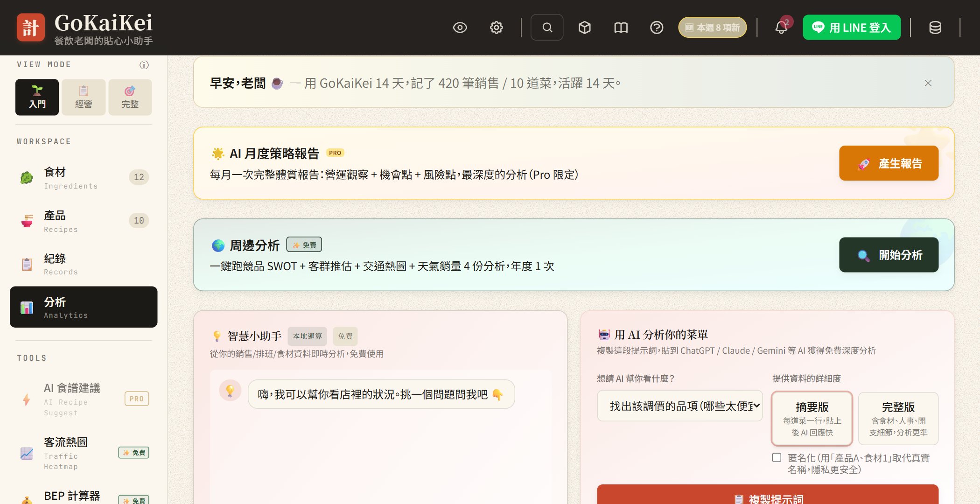Open 食材 Ingredients workspace item

[x=84, y=178]
